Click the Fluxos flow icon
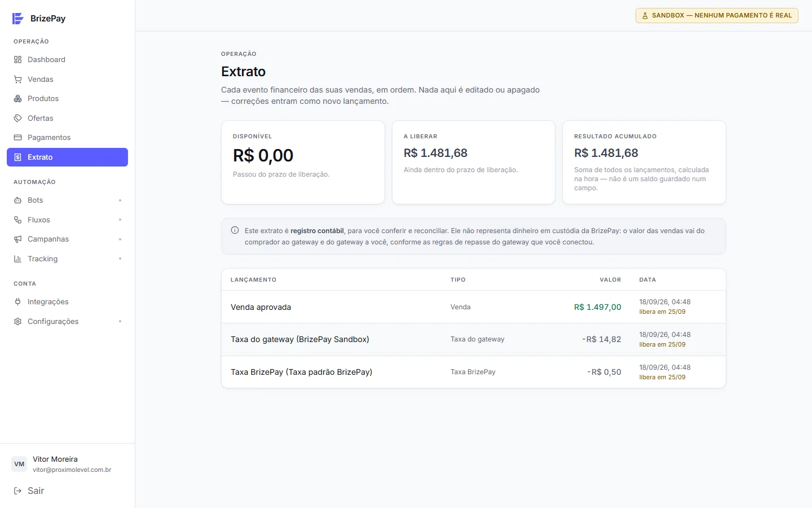The image size is (812, 508). [x=18, y=220]
